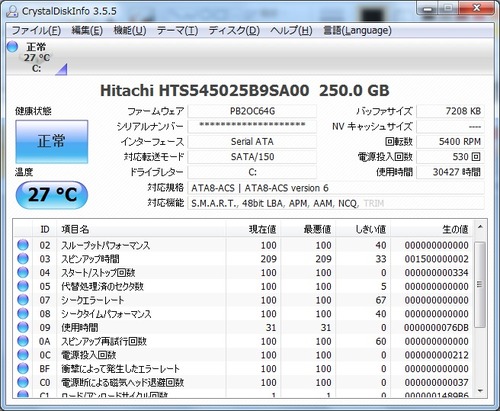
Task: Click the blue status icon for attribute C0
Action: point(23,382)
